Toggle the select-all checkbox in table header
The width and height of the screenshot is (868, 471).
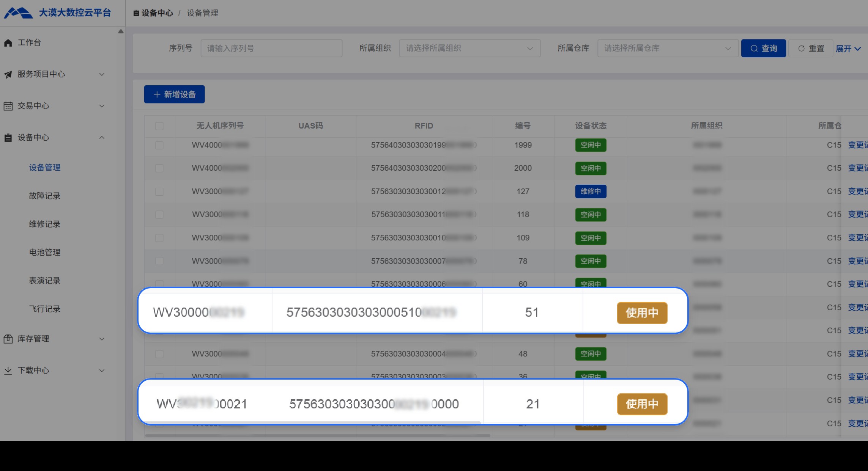[159, 126]
